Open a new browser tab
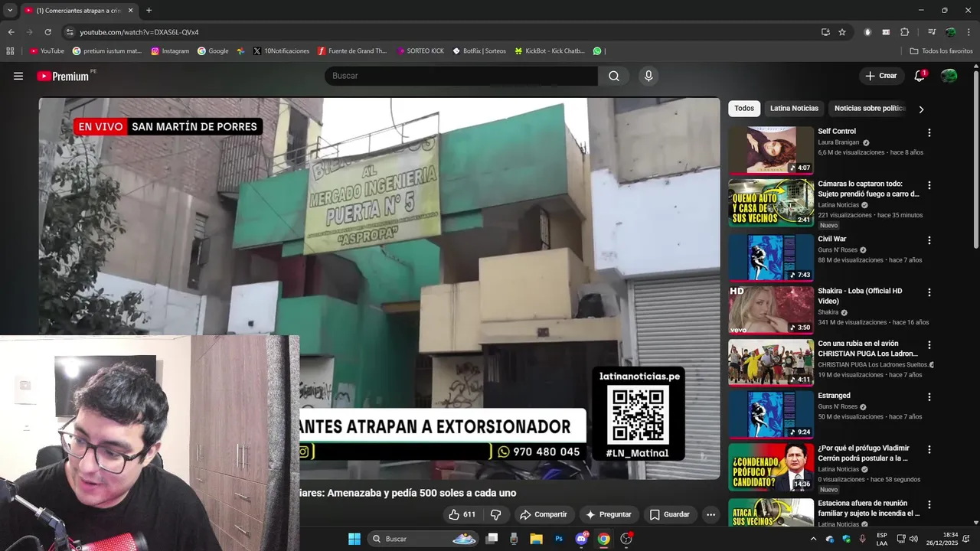 click(149, 11)
